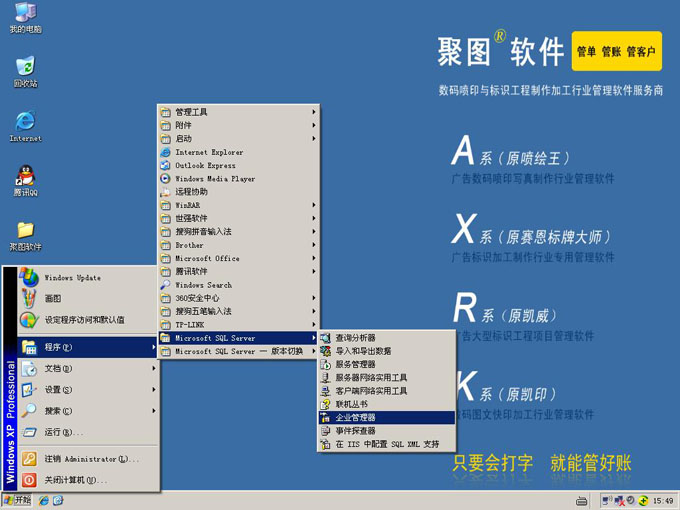Click the 关闭计算机 power icon

pos(29,480)
